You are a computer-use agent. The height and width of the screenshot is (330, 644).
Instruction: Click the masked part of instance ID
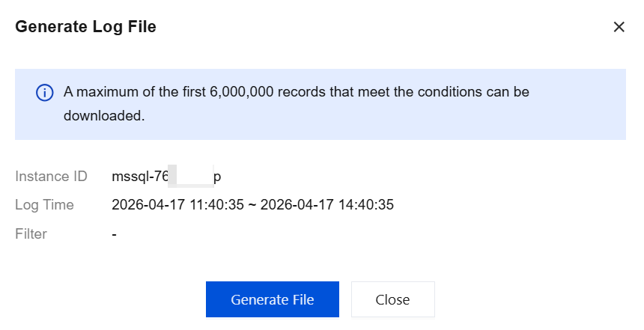pyautogui.click(x=190, y=177)
